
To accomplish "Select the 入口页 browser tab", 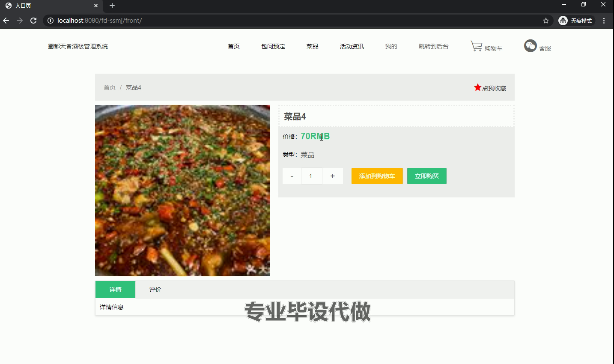I will 51,6.
